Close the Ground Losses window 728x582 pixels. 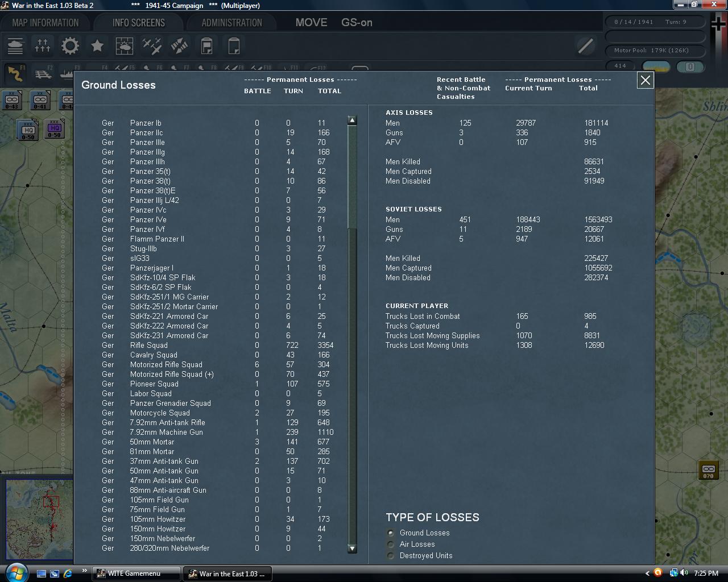[x=645, y=80]
